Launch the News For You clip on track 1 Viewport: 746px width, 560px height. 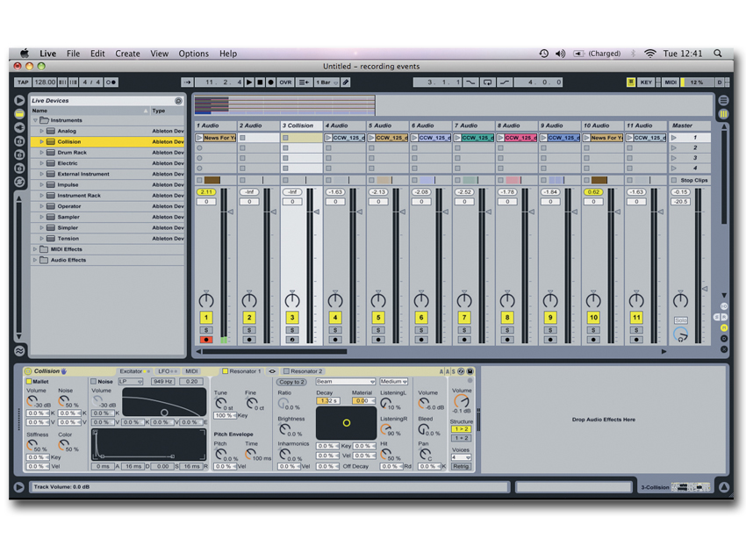(199, 138)
